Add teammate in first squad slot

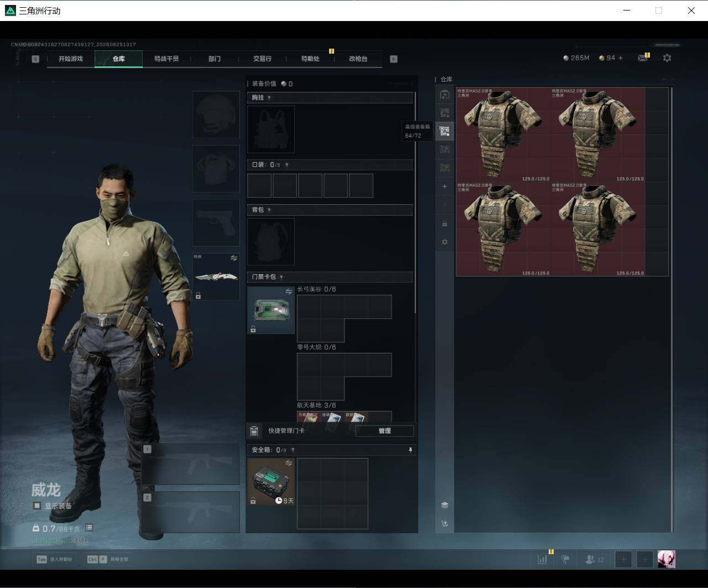pos(623,559)
